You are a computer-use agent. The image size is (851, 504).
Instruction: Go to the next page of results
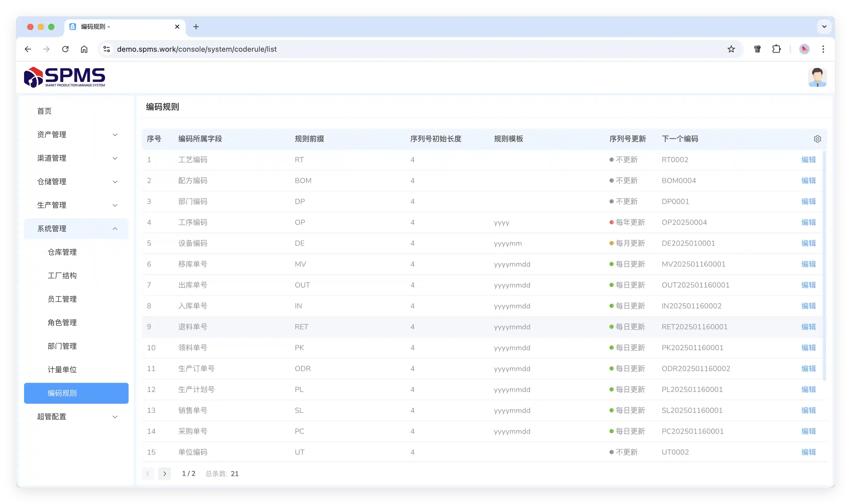[x=164, y=473]
